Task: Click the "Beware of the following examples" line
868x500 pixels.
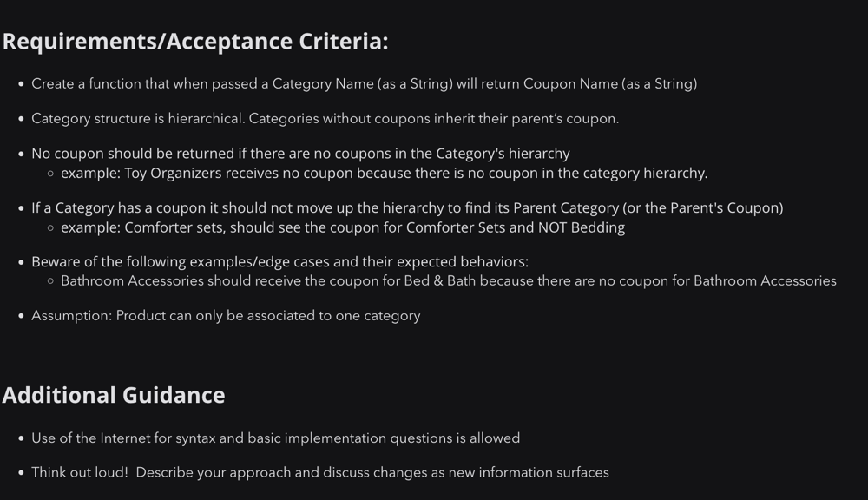Action: tap(279, 262)
